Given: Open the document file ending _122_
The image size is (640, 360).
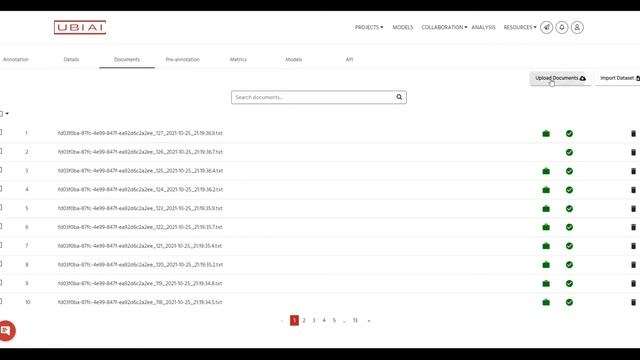Looking at the screenshot, I should pos(140,227).
